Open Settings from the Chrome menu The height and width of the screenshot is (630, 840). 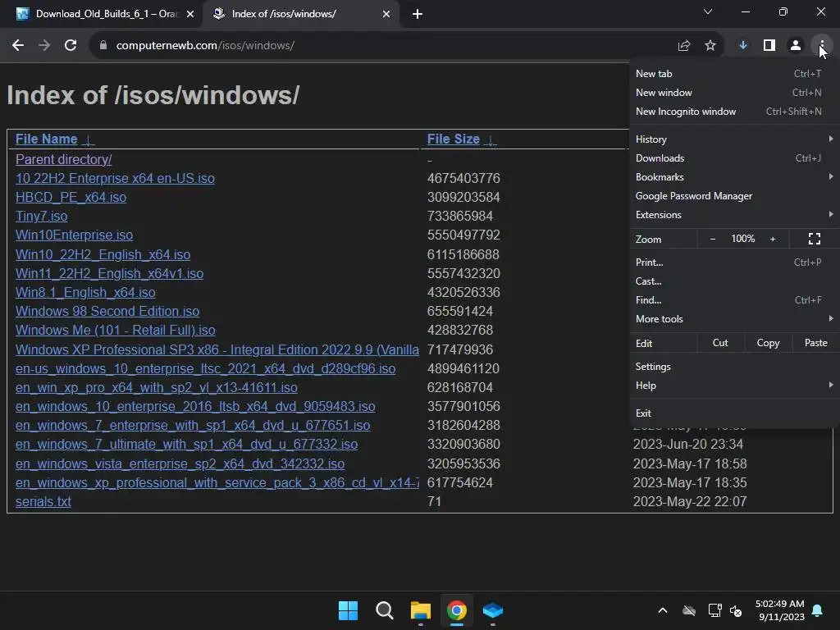tap(734, 367)
